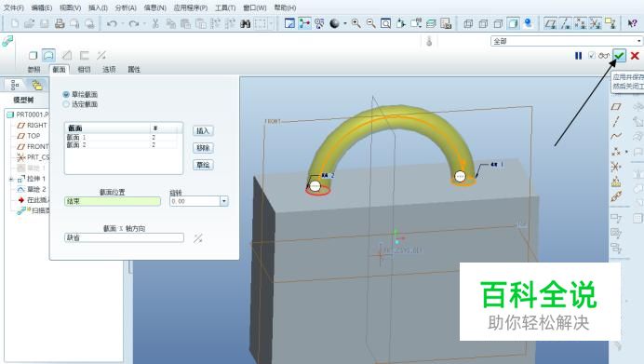The height and width of the screenshot is (364, 644).
Task: Click the print icon in toolbar
Action: point(60,23)
